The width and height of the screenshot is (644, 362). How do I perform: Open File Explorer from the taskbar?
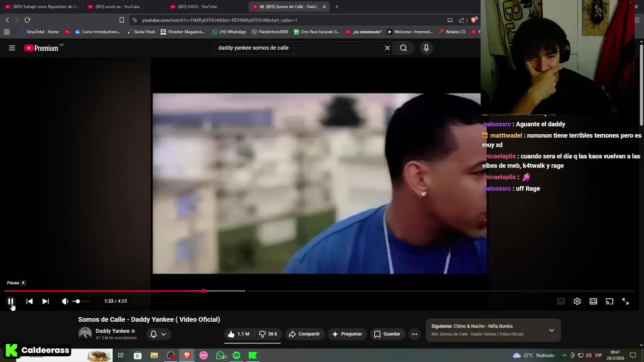tap(154, 355)
